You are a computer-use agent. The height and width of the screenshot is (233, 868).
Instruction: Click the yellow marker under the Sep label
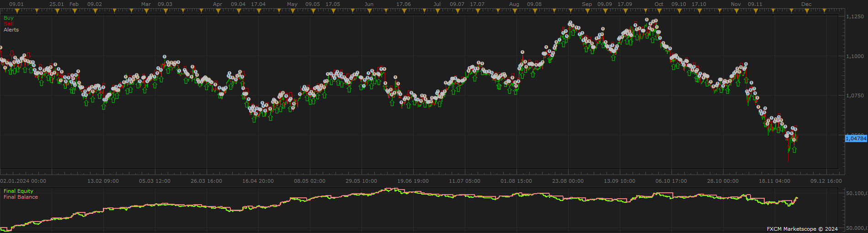(x=587, y=11)
